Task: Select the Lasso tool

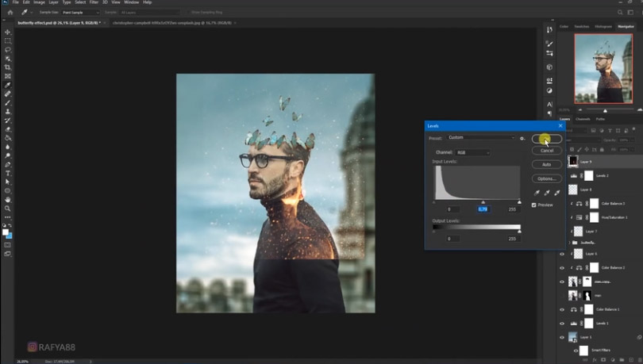Action: [x=8, y=50]
